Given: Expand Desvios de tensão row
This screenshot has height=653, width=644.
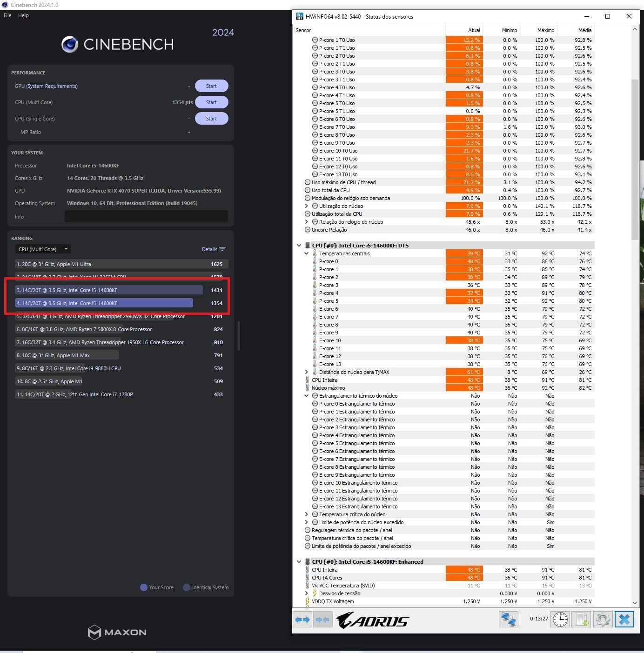Looking at the screenshot, I should pyautogui.click(x=307, y=593).
